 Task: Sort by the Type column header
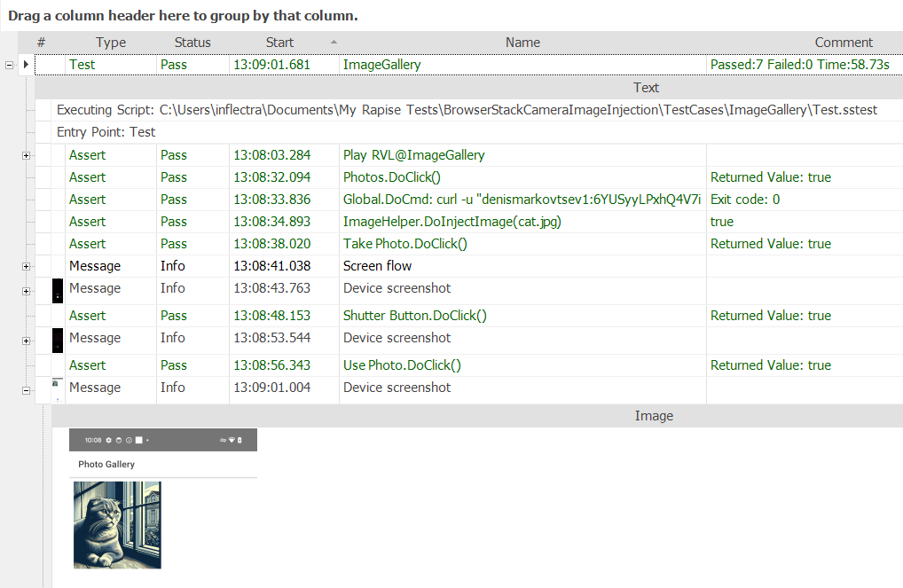pyautogui.click(x=111, y=43)
